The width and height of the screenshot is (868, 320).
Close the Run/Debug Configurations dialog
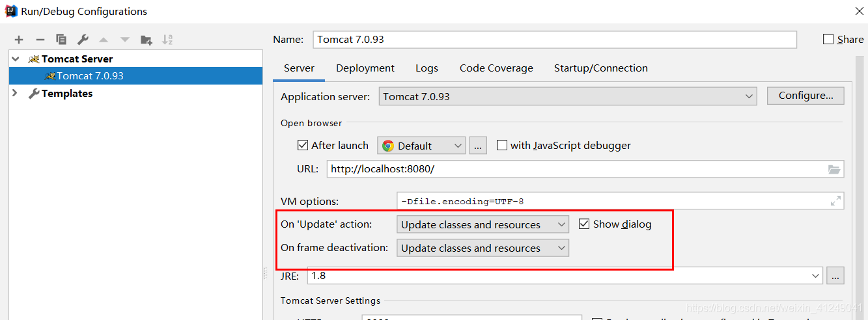click(860, 11)
